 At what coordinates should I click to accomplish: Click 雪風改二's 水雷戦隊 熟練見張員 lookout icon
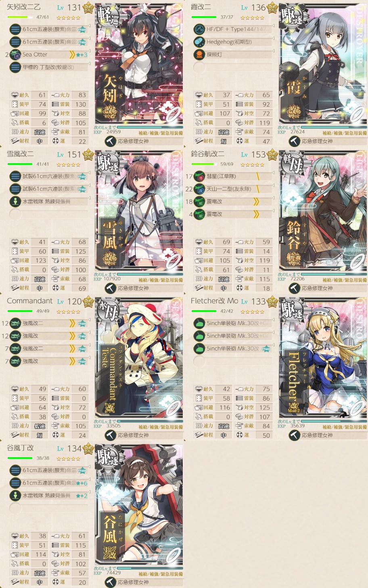(x=15, y=202)
